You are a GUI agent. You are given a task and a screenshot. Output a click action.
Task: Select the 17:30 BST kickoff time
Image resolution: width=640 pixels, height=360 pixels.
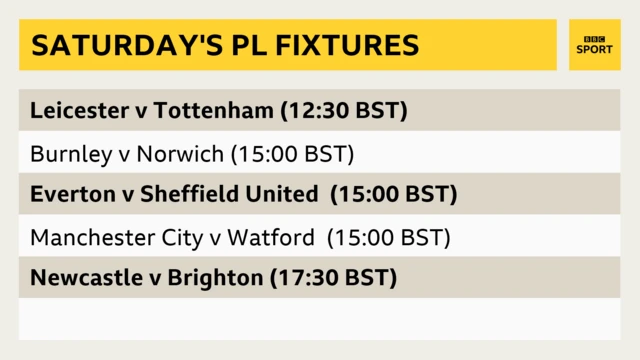[x=333, y=278]
